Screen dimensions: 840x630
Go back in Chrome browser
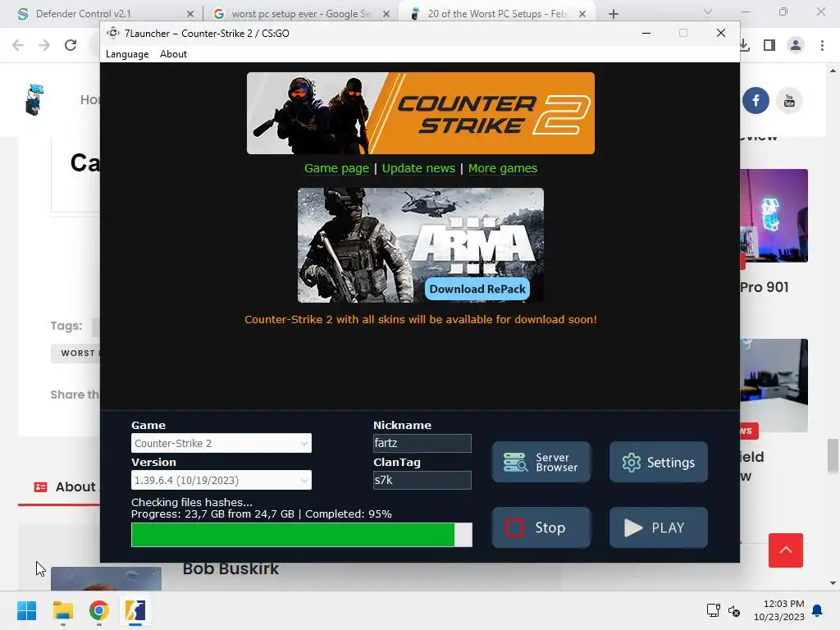point(18,45)
